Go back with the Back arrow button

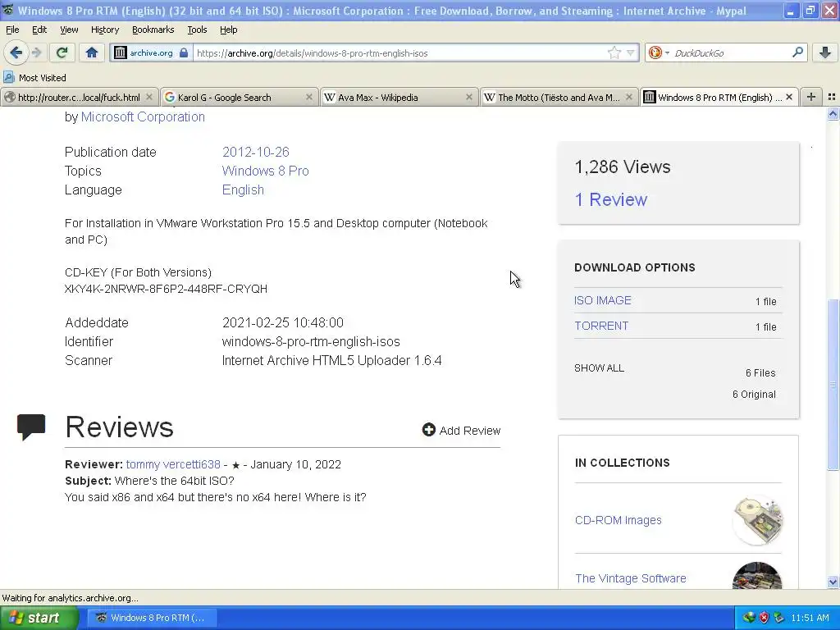pyautogui.click(x=16, y=52)
